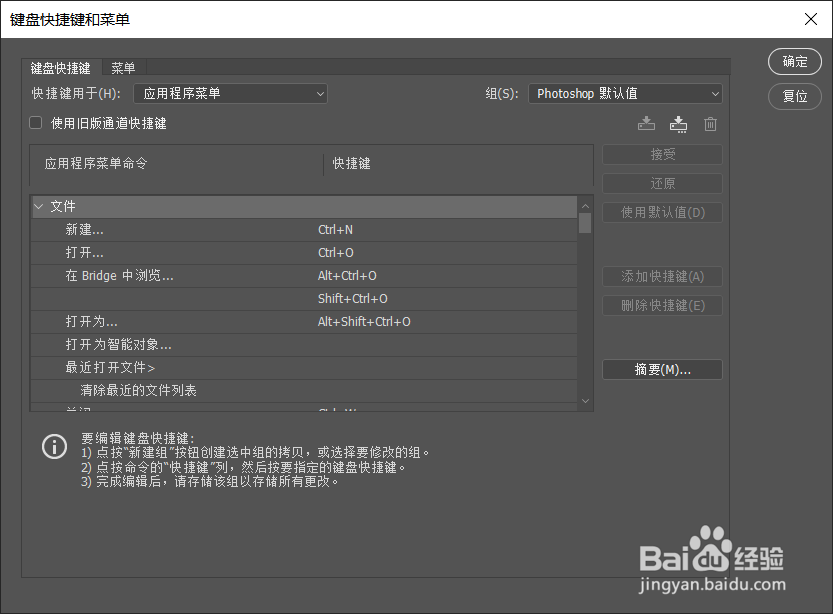Click 使用默认值(D) to restore defaults
Screen dimensions: 833x614
(662, 212)
